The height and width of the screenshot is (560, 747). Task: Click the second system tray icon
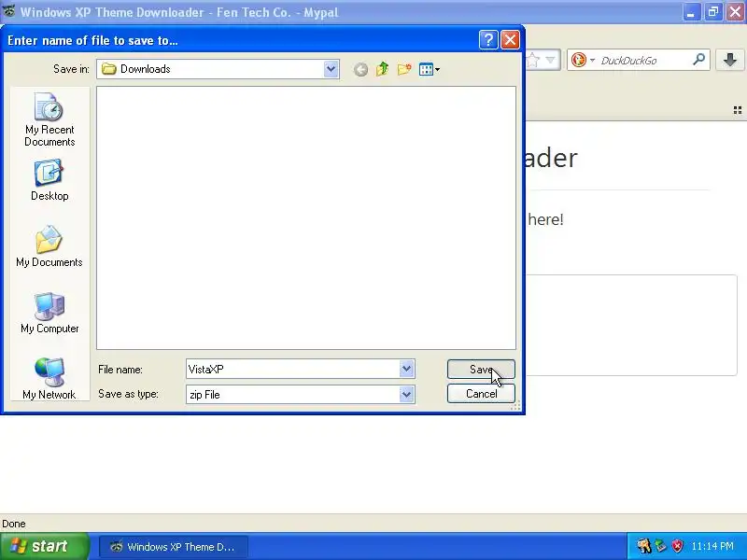click(661, 546)
